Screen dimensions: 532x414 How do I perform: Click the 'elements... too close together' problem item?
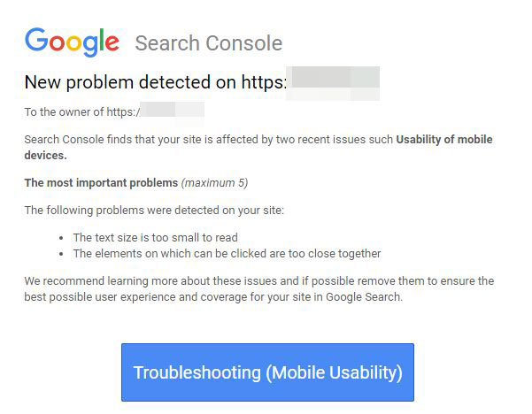click(x=227, y=253)
